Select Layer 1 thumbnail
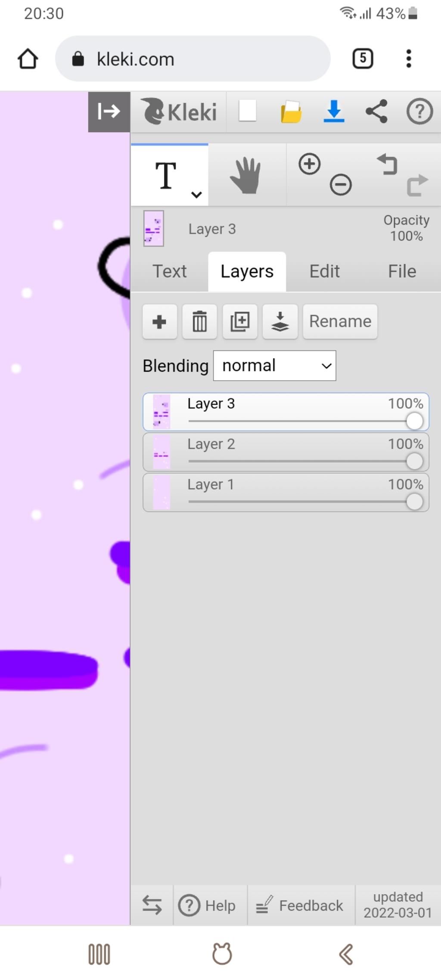This screenshot has height=980, width=441. coord(161,493)
